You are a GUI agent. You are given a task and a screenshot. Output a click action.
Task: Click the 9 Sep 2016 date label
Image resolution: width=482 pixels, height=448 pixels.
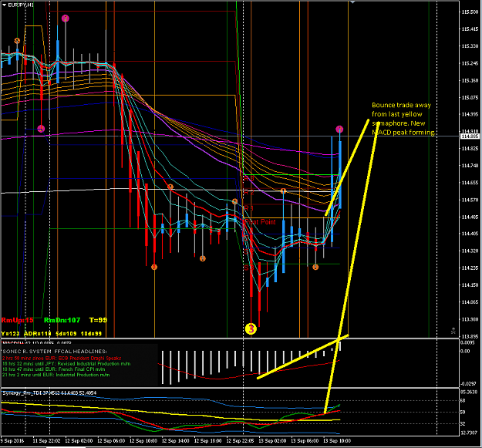12,440
